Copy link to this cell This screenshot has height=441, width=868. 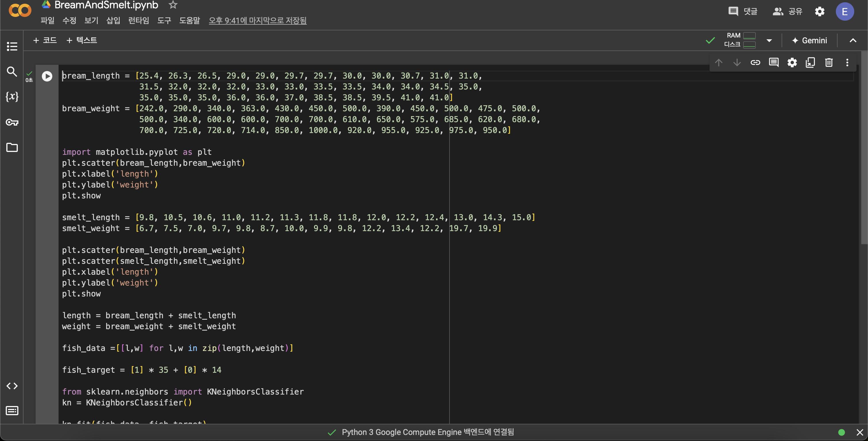click(x=755, y=63)
